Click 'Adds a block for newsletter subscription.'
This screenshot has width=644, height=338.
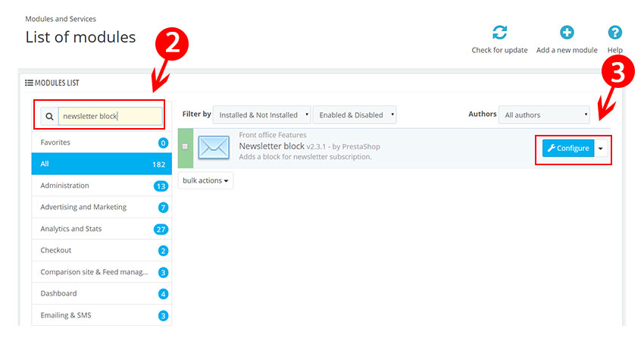[x=305, y=157]
